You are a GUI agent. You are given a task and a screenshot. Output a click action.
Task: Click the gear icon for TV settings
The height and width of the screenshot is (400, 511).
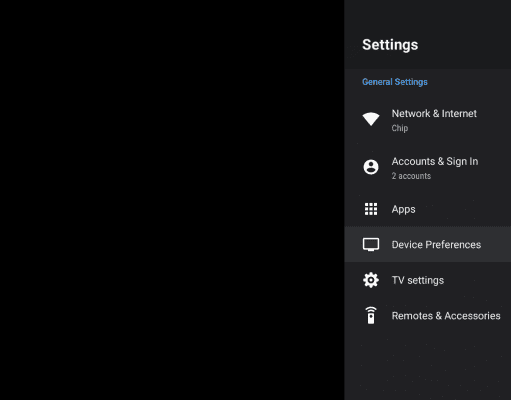point(371,280)
